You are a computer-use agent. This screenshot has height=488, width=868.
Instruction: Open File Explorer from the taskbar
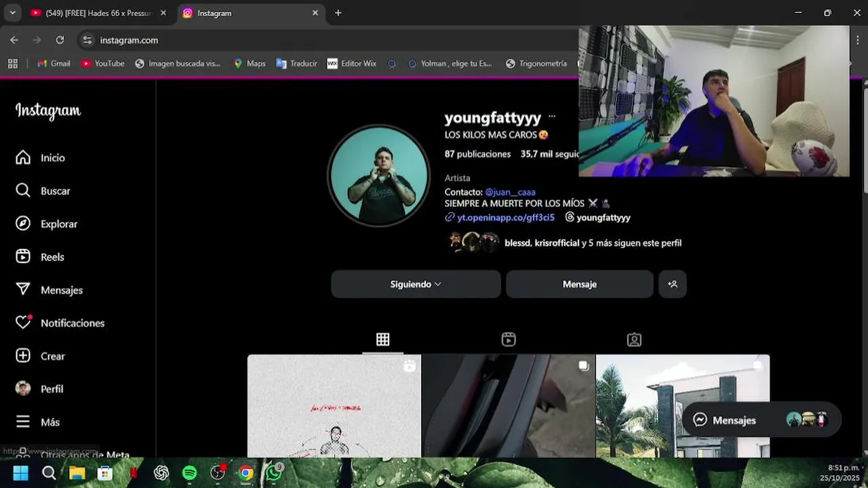click(77, 473)
